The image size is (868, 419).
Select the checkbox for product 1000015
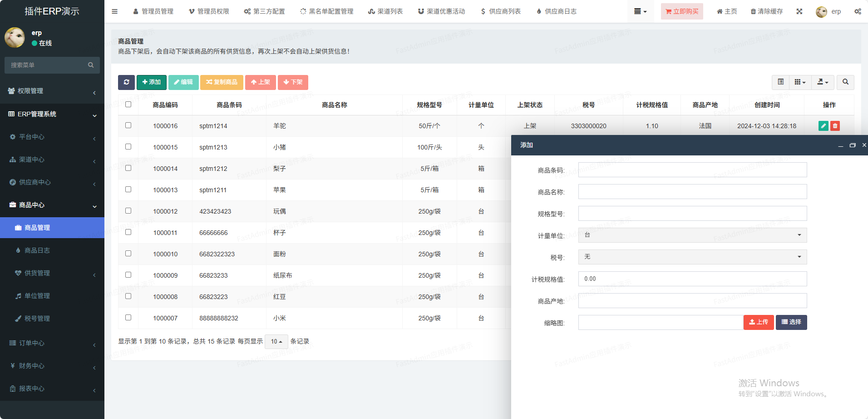128,147
